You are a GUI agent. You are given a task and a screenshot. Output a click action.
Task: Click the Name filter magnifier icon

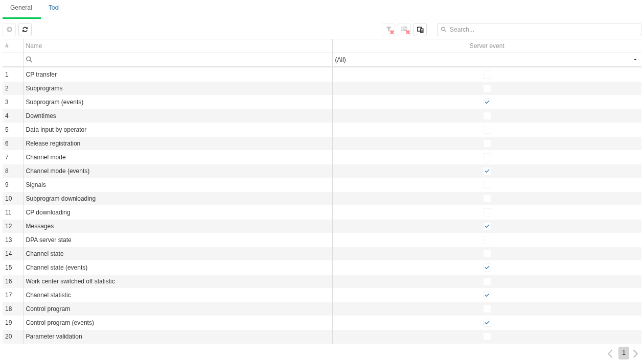coord(29,60)
